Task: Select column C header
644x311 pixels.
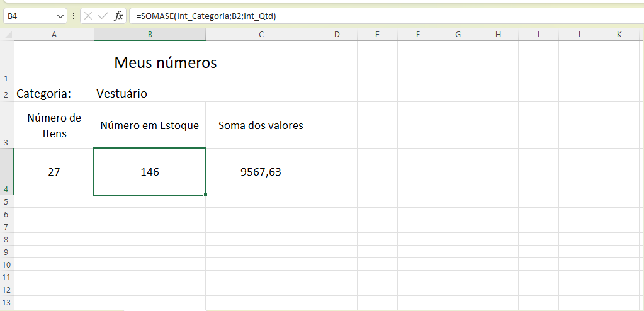Action: [x=261, y=35]
